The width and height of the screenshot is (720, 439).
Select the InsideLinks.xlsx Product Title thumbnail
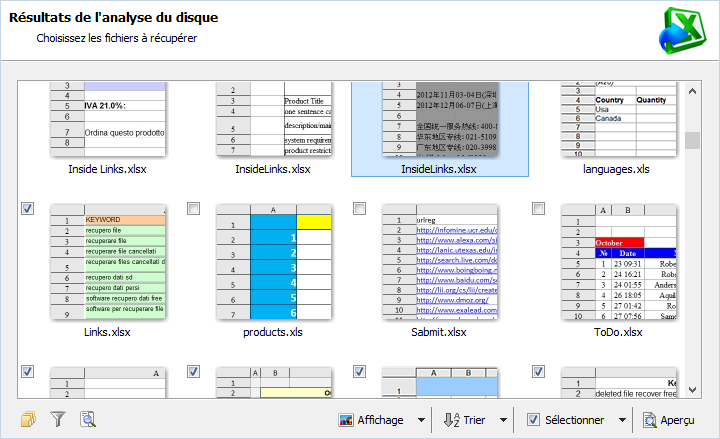tap(274, 119)
